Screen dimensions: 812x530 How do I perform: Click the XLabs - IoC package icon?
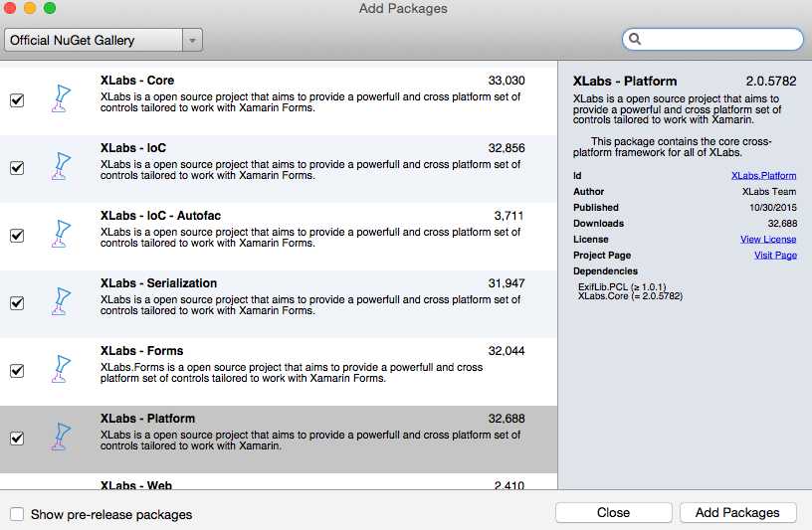(61, 166)
